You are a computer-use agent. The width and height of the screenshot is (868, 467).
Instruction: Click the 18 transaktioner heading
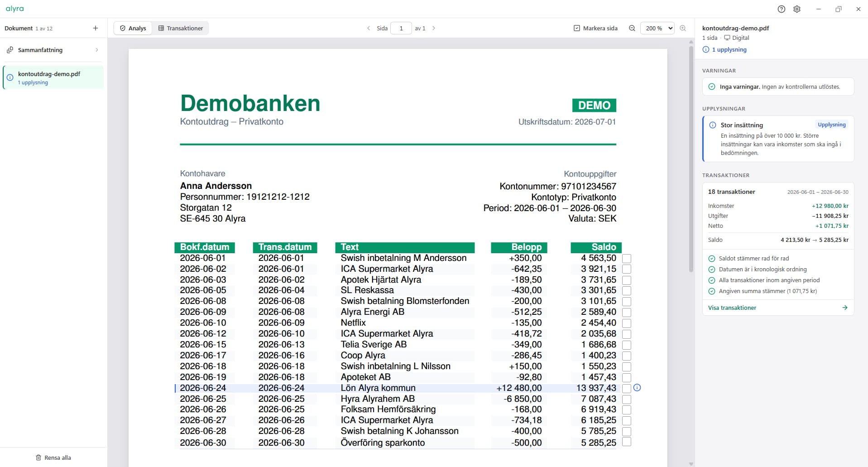pos(732,192)
